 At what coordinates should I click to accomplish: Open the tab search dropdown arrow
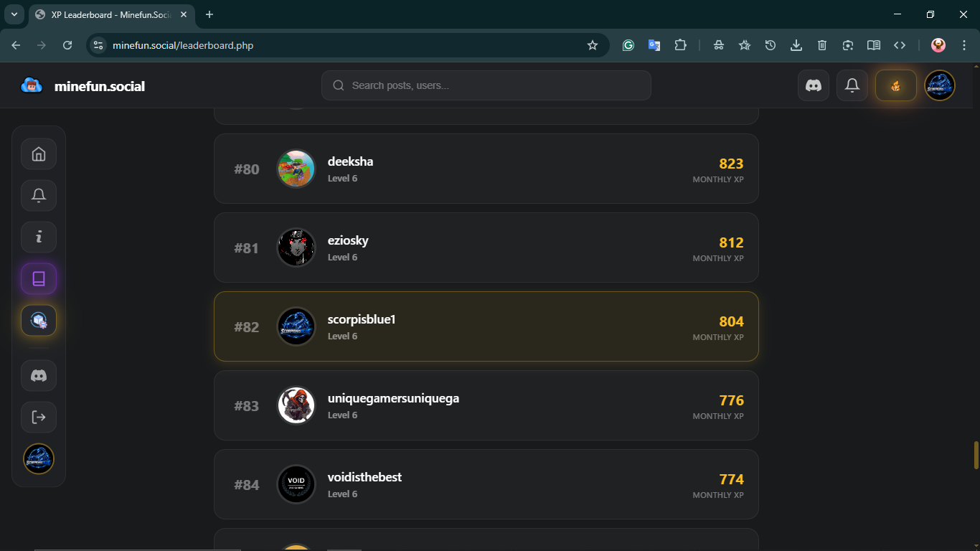click(14, 14)
